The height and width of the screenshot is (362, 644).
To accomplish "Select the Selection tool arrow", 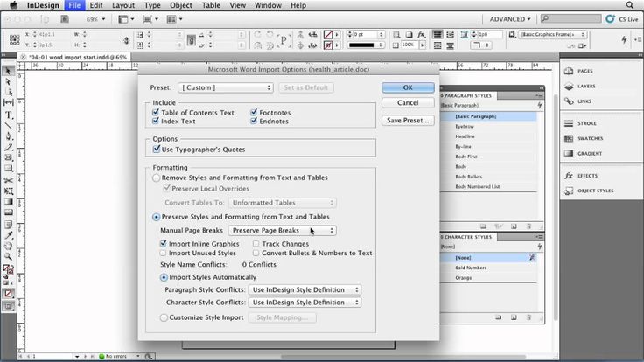I will coord(8,72).
